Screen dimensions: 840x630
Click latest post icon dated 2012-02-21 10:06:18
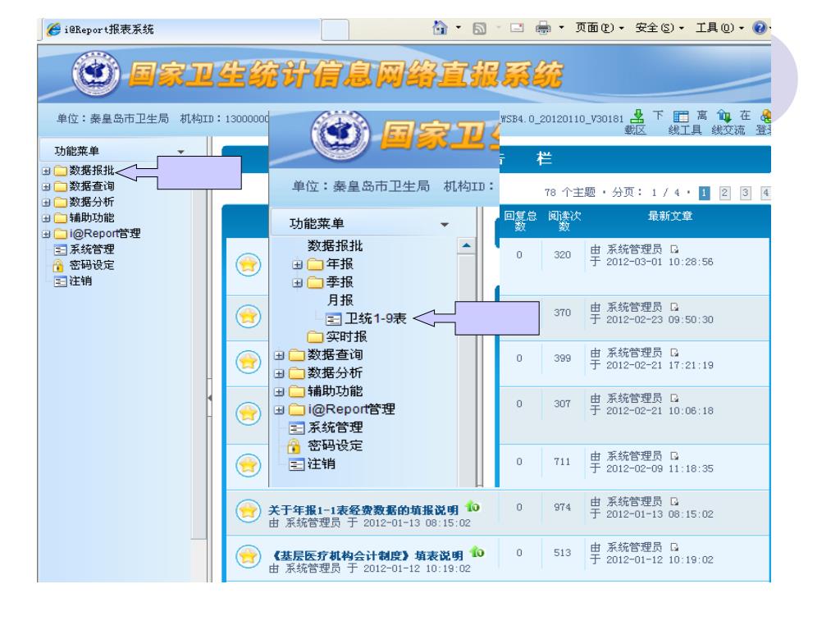pos(674,398)
